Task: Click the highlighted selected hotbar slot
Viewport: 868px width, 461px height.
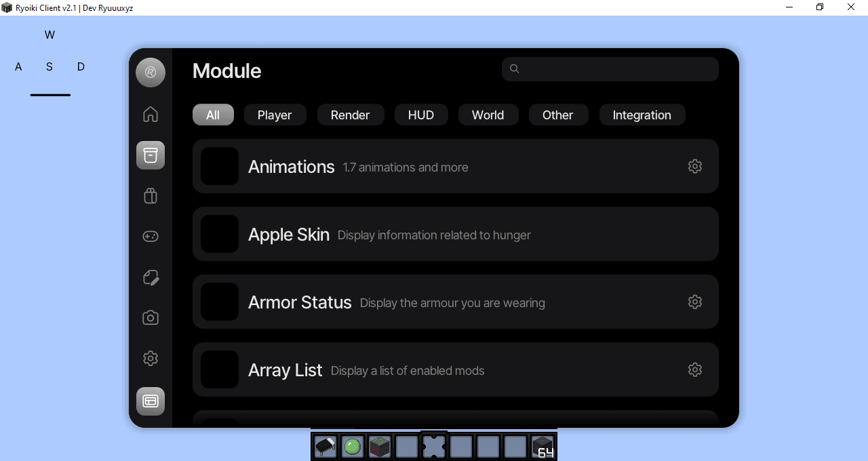Action: [434, 447]
